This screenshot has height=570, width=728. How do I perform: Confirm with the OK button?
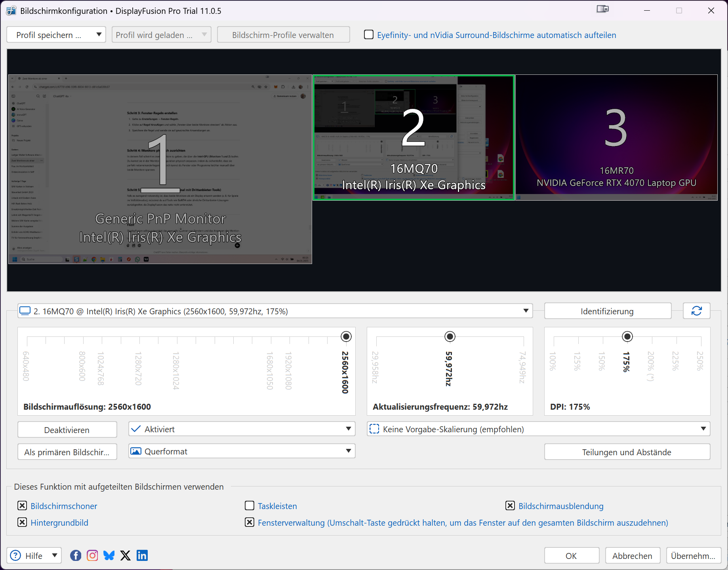coord(572,556)
